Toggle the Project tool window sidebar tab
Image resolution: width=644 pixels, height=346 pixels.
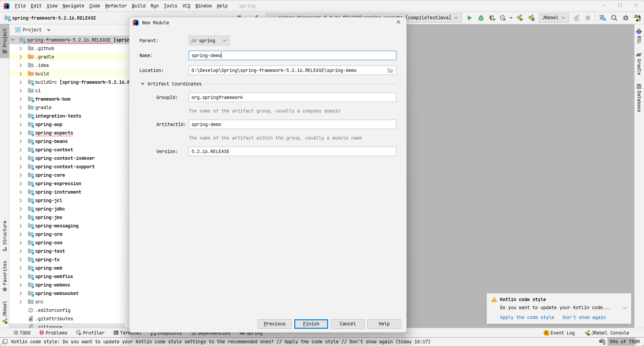pos(5,41)
